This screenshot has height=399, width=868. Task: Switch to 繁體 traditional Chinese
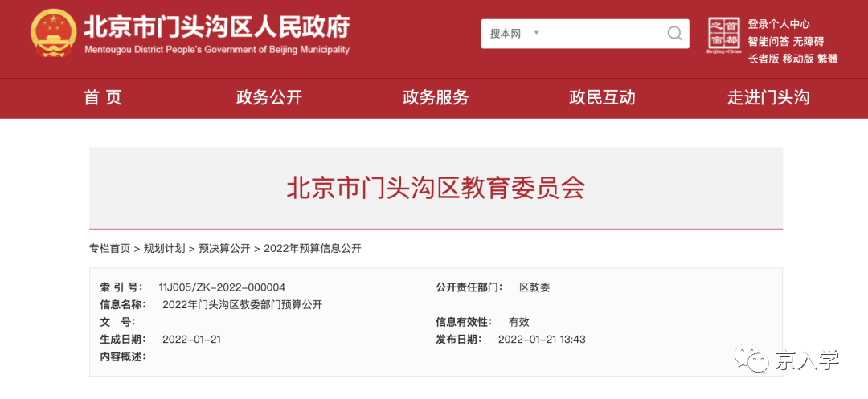click(828, 59)
